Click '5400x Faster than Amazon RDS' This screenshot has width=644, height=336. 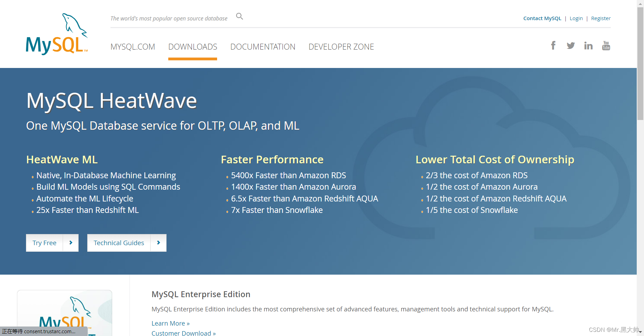(288, 175)
